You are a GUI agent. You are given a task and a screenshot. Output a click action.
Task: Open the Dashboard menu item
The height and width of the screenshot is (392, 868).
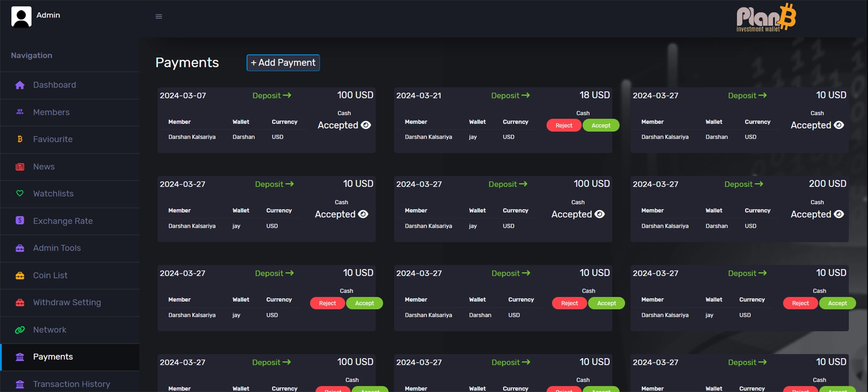coord(70,85)
